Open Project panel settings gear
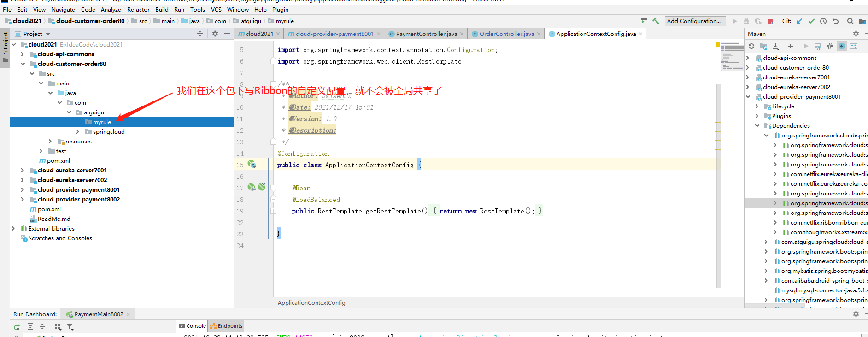 215,34
